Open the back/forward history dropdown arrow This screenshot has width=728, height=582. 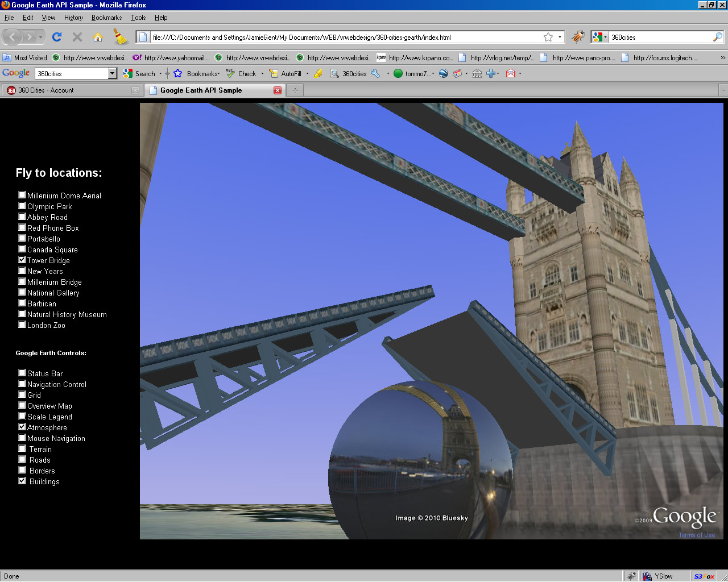pyautogui.click(x=40, y=37)
